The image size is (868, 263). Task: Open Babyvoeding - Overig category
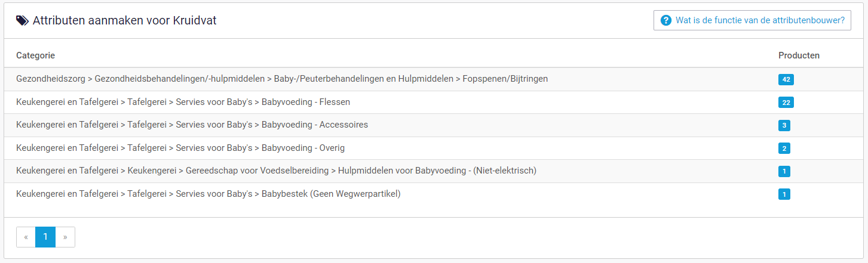point(434,148)
